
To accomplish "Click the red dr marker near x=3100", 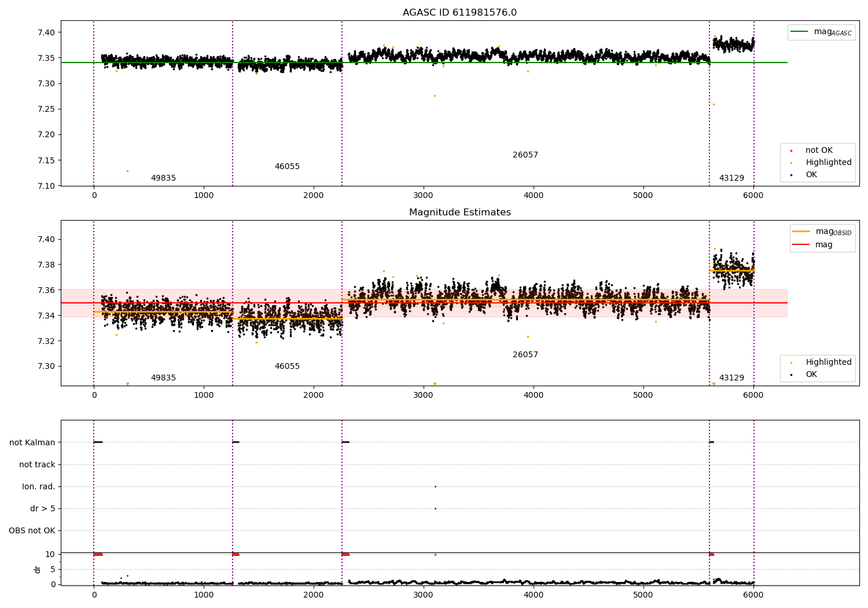I will [x=435, y=555].
